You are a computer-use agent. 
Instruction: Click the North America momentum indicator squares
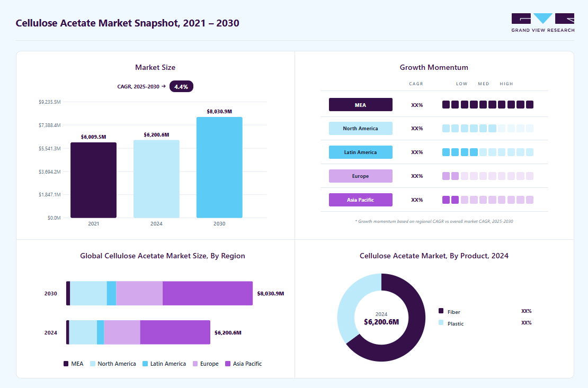pyautogui.click(x=487, y=128)
